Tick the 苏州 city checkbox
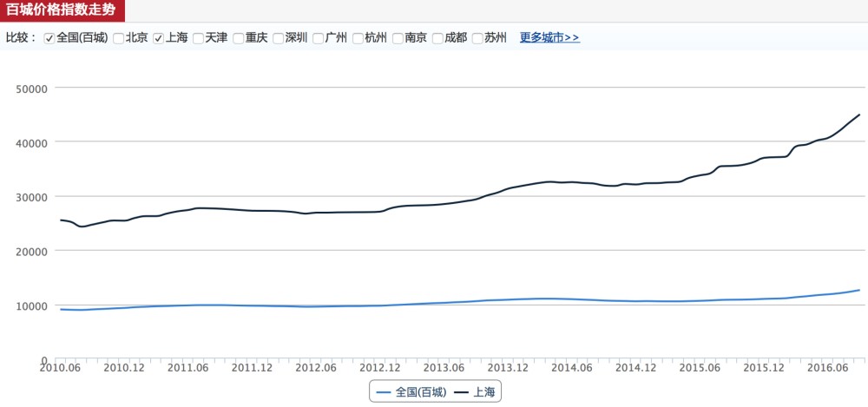 pyautogui.click(x=478, y=38)
